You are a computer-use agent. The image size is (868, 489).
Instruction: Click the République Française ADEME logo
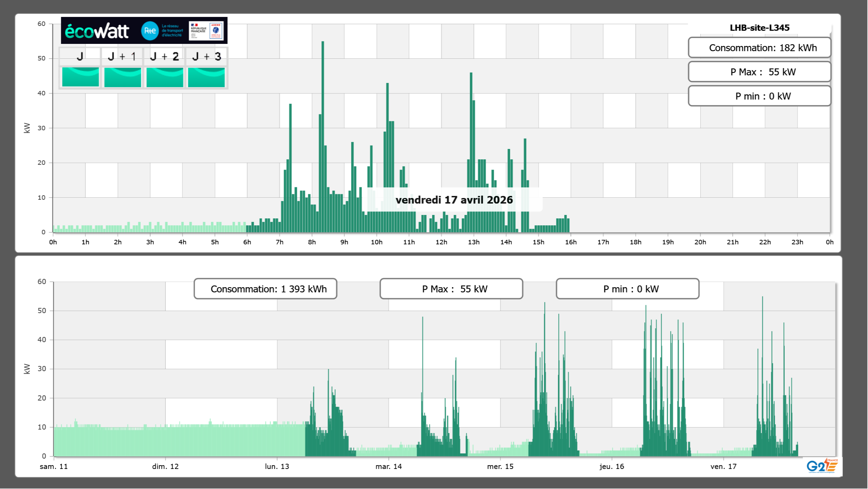pos(206,31)
